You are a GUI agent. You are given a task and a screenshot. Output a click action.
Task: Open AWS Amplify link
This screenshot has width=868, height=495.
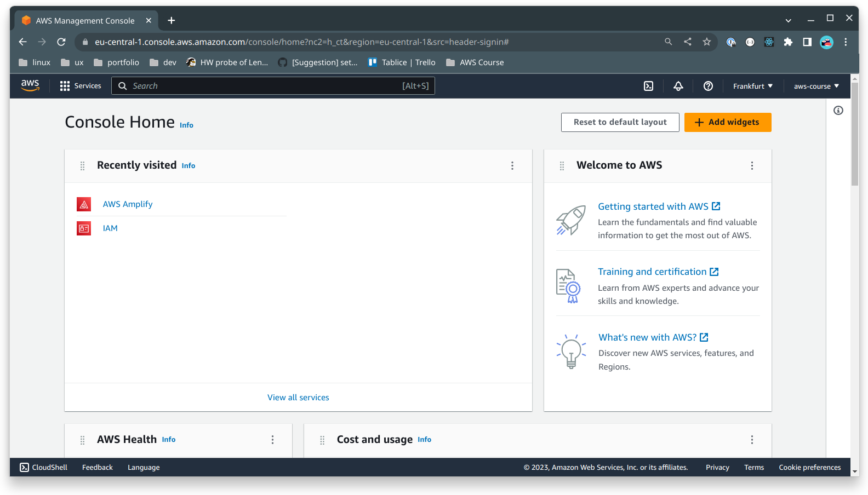tap(128, 204)
